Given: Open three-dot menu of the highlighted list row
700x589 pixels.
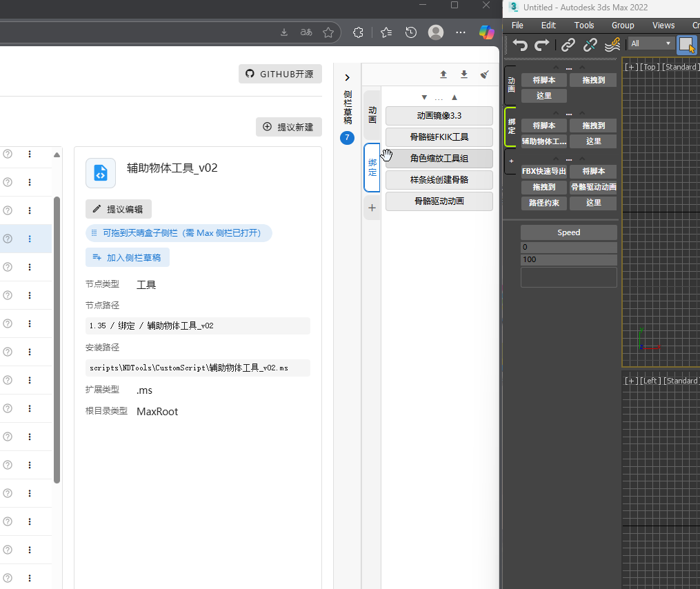Looking at the screenshot, I should coord(30,239).
